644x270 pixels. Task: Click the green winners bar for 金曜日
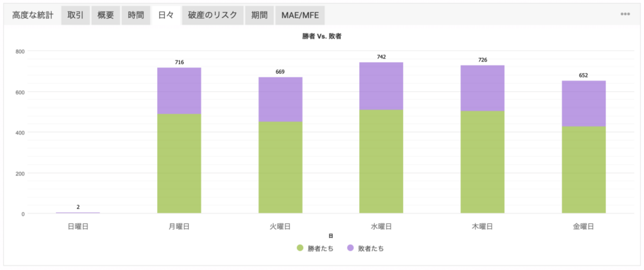click(584, 170)
